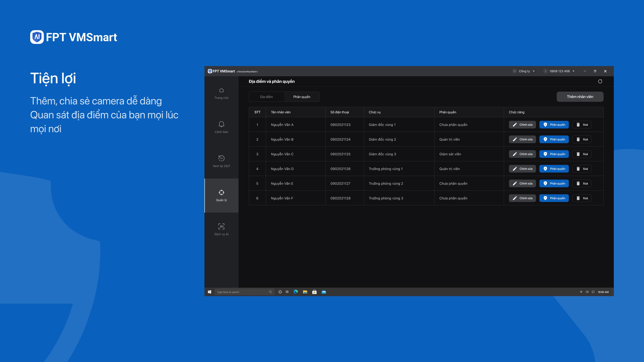Click the refresh icon beside page title
This screenshot has height=362, width=644.
[x=600, y=81]
